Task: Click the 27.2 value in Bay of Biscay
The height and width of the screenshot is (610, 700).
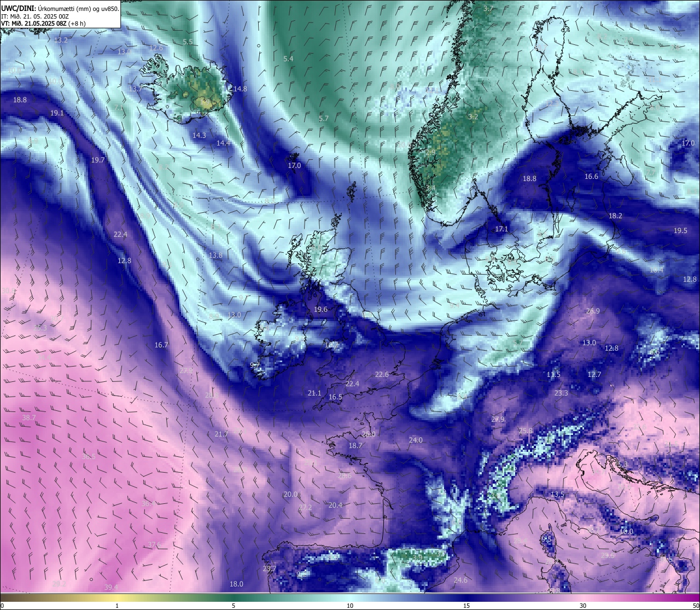Action: click(x=305, y=508)
